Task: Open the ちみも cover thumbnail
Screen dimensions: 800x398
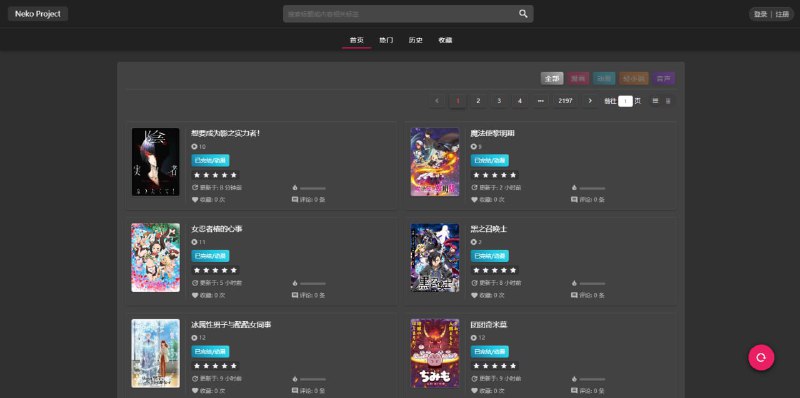Action: [x=435, y=353]
